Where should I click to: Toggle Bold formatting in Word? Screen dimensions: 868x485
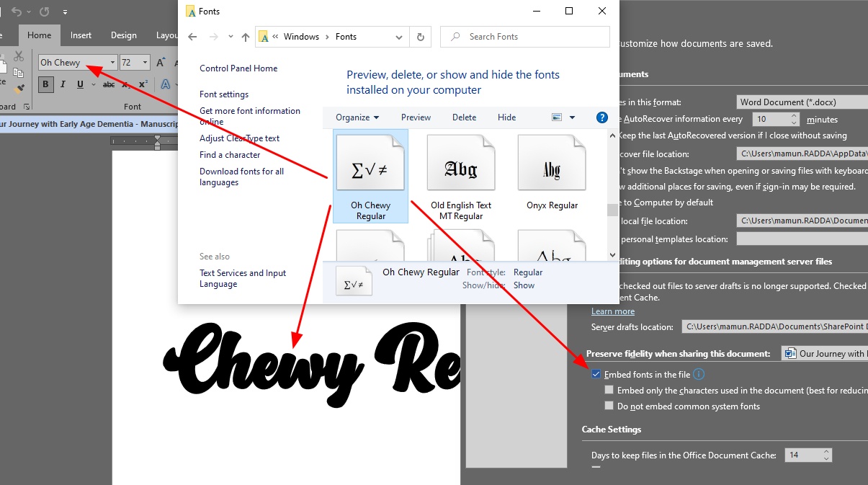tap(45, 84)
